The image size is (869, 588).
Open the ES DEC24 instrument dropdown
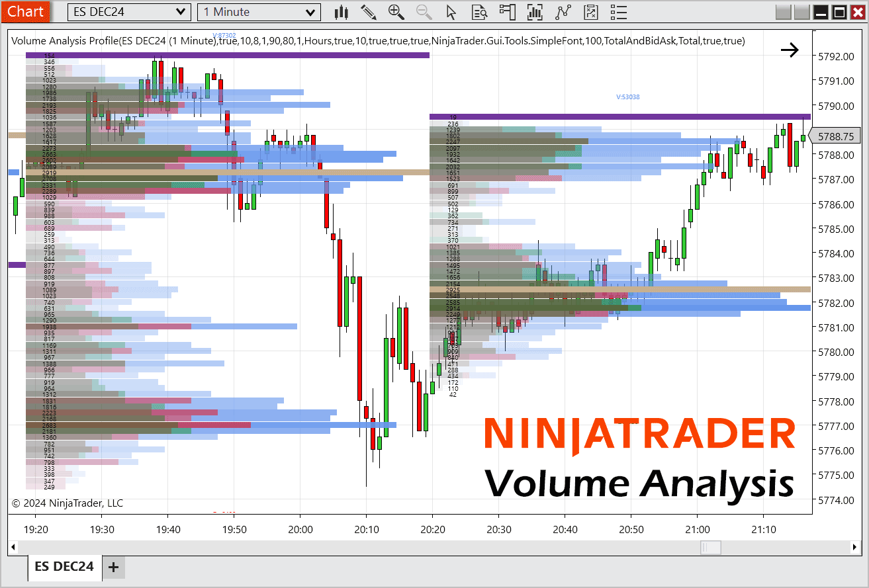129,12
